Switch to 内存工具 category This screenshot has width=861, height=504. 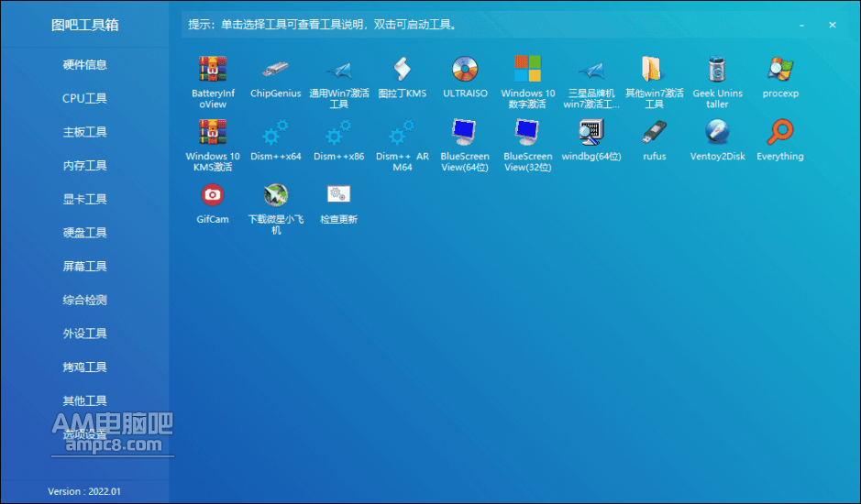[x=84, y=165]
